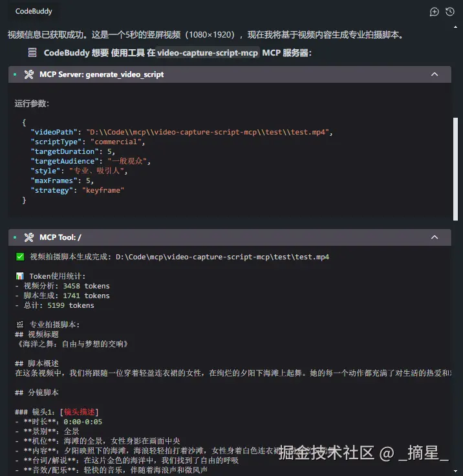Collapse the MCP Tool output section
Viewport: 463px width, 476px height.
(x=435, y=237)
